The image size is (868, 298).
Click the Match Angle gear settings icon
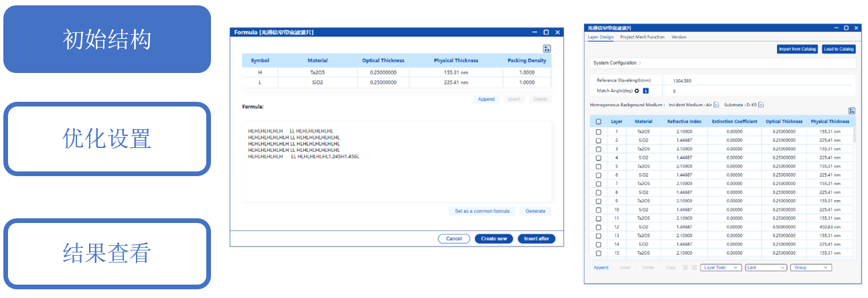(x=637, y=90)
